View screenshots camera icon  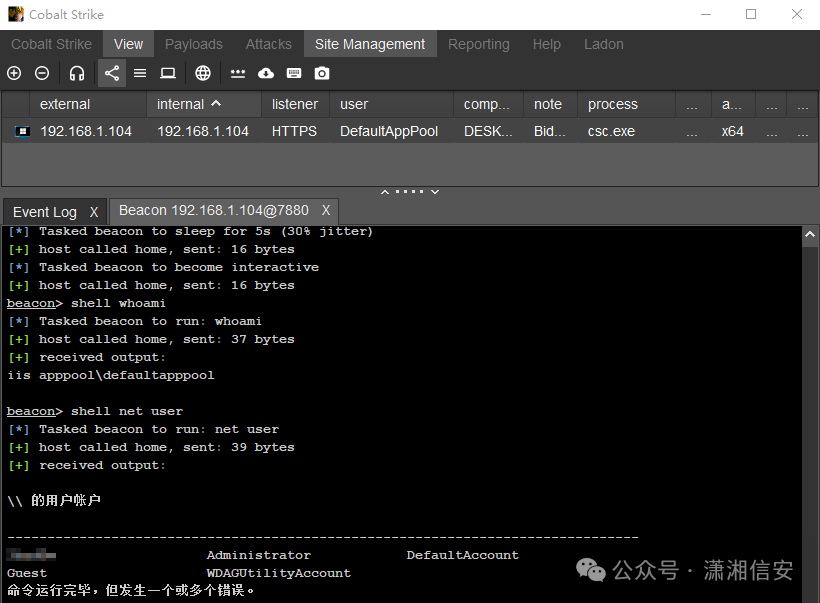click(x=322, y=73)
